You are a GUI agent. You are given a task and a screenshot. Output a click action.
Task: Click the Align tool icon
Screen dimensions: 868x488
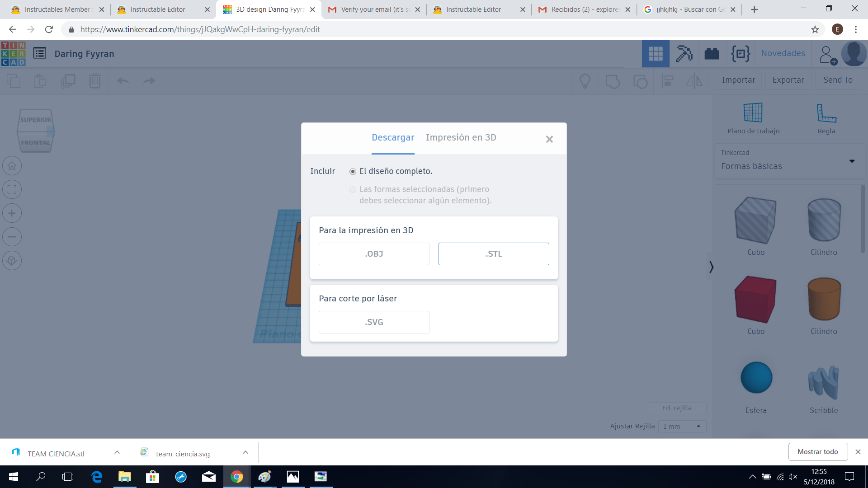(667, 81)
